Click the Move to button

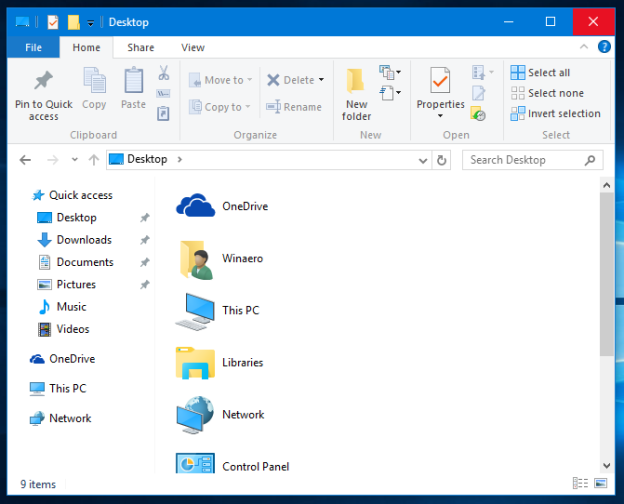(220, 80)
